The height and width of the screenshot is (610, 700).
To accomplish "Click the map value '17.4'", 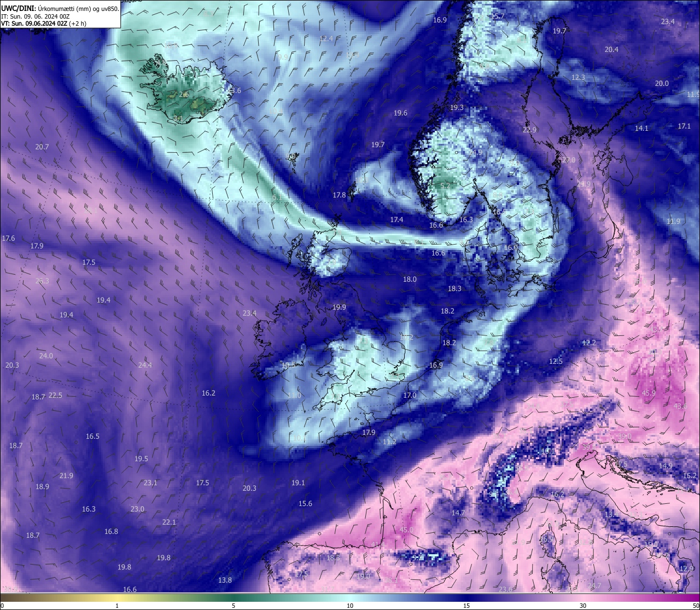I will point(396,219).
